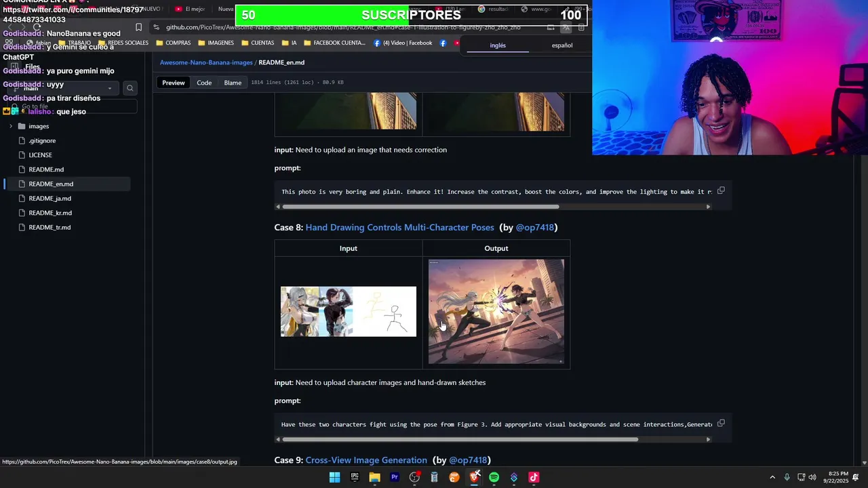Switch to 'El mejor' YouTube tab

(x=190, y=9)
